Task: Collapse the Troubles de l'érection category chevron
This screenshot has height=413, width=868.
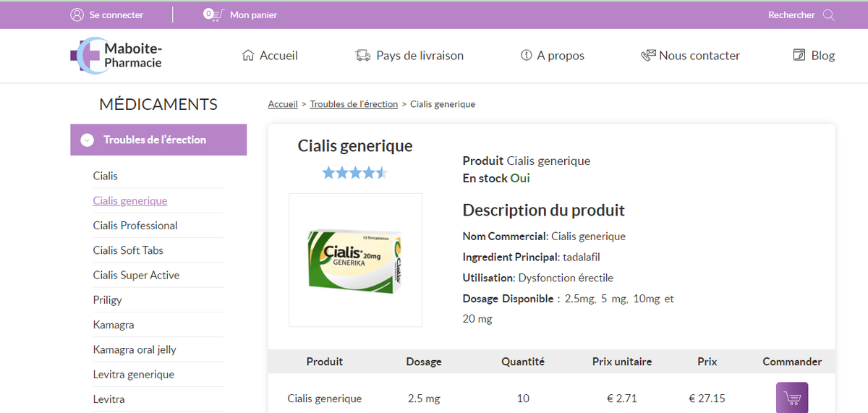Action: [x=87, y=140]
